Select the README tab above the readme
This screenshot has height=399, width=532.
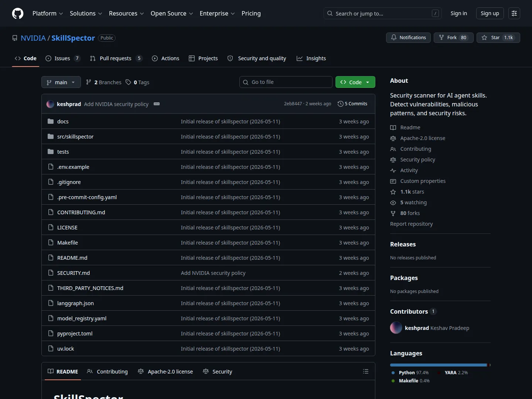[63, 371]
